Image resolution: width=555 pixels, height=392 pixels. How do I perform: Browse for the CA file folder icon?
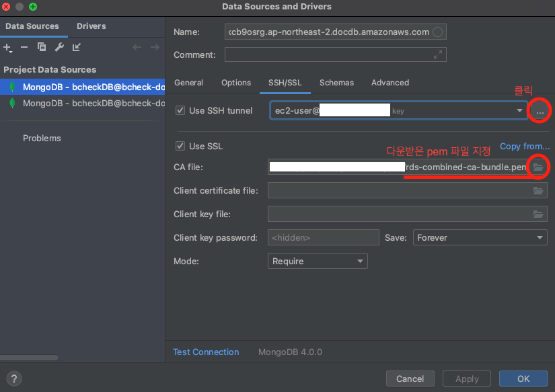[538, 167]
